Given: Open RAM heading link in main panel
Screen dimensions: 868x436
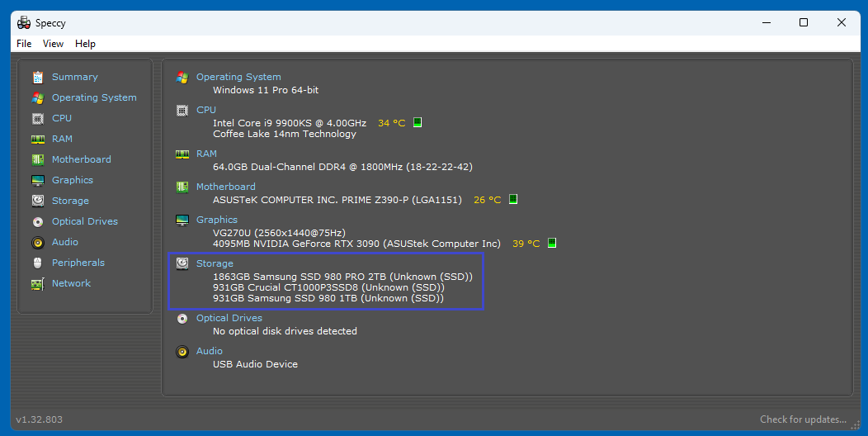Looking at the screenshot, I should coord(206,154).
